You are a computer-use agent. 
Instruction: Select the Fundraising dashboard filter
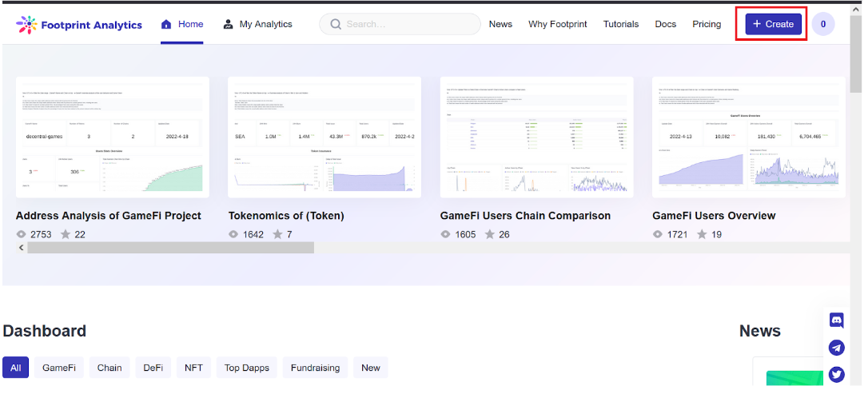click(x=316, y=368)
